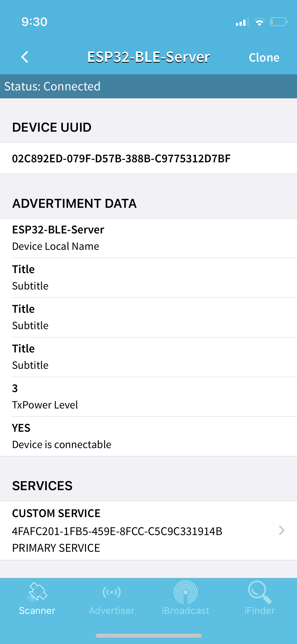
Task: Tap the battery status icon
Action: pos(278,22)
